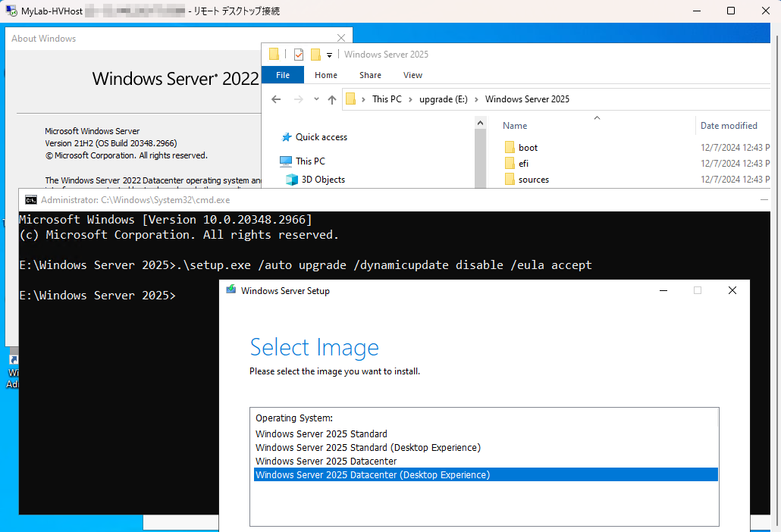Open the efi folder

click(x=522, y=163)
